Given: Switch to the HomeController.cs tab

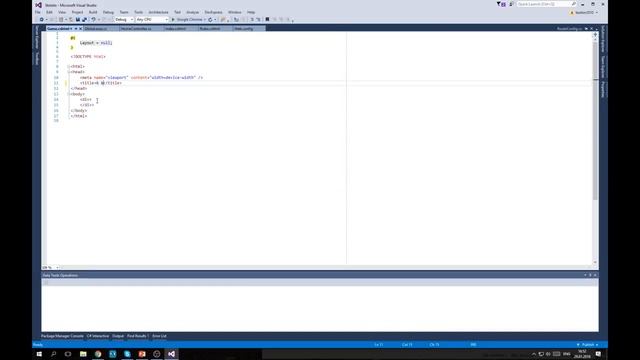Looking at the screenshot, I should [x=141, y=29].
